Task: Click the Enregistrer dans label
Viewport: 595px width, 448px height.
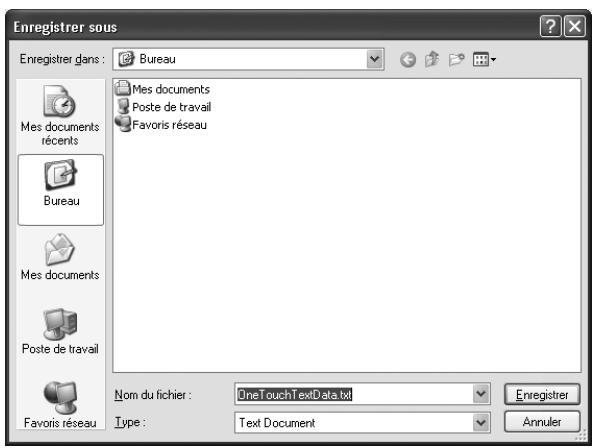Action: [x=62, y=59]
